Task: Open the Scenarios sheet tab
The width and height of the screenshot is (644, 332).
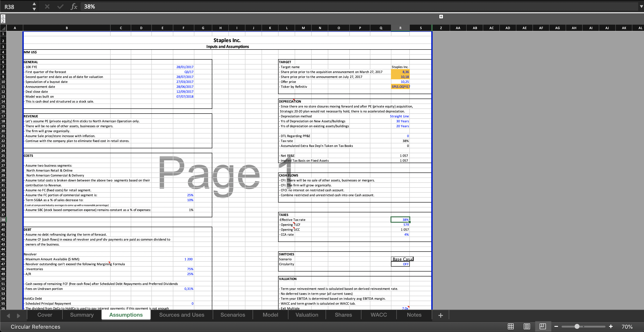Action: pyautogui.click(x=233, y=315)
